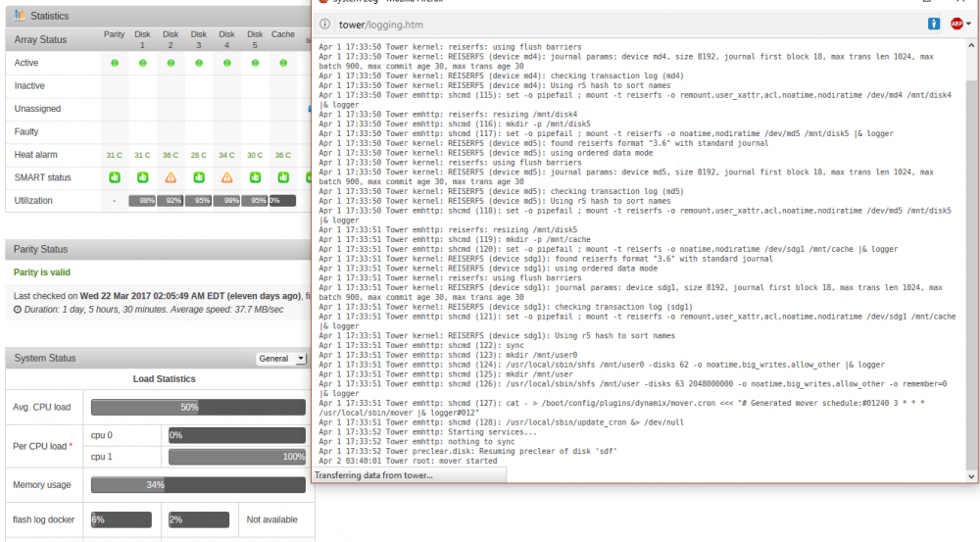
Task: Click the Parity temperature 31 C
Action: (x=115, y=155)
